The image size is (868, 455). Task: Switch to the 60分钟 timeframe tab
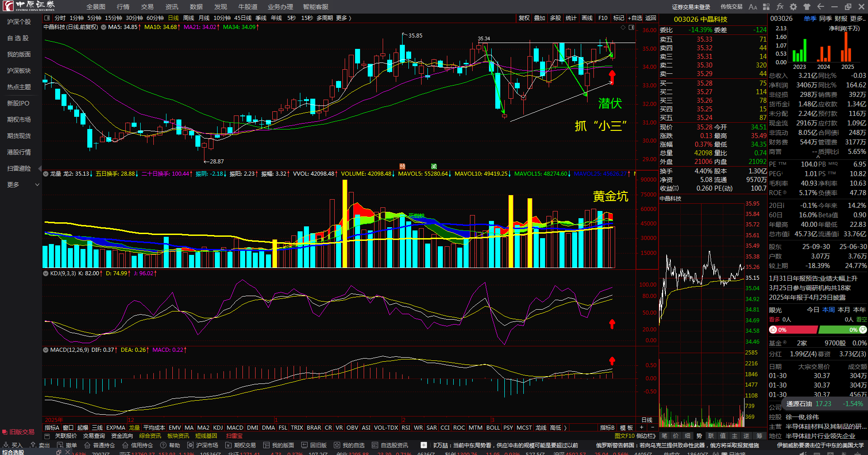155,18
